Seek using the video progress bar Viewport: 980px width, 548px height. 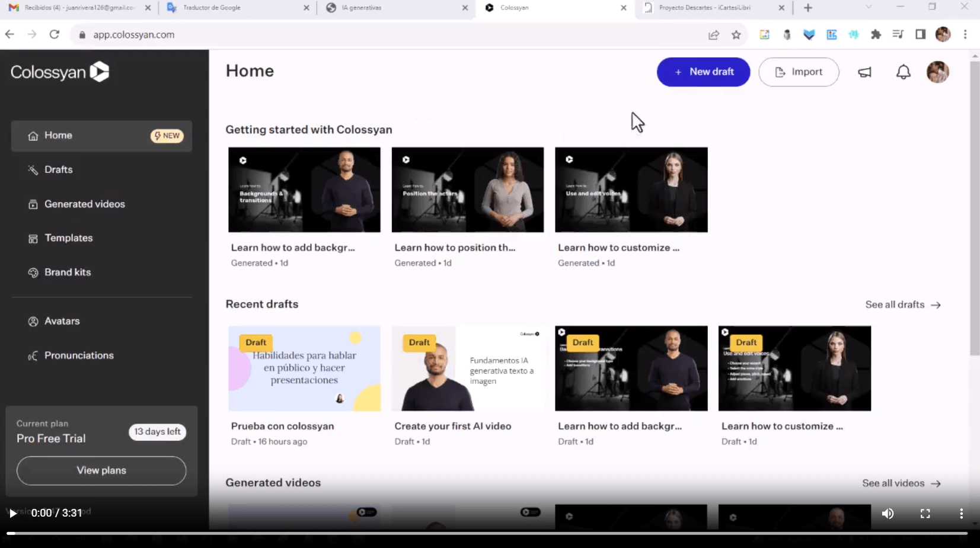487,533
